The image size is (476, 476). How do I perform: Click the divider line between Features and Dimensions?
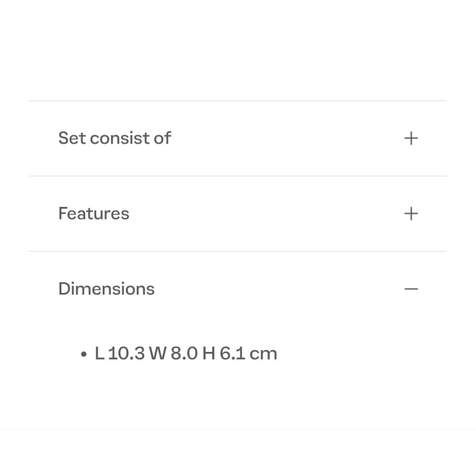click(238, 251)
